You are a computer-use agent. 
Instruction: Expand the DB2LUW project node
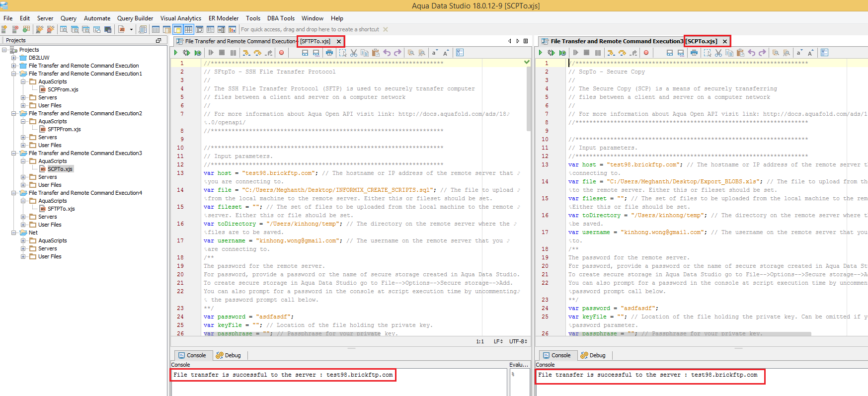click(x=14, y=58)
